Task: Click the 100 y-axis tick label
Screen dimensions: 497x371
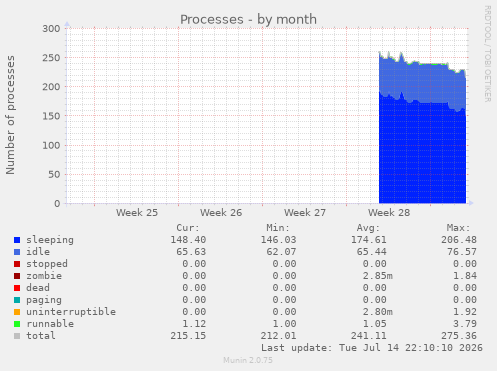Action: point(51,145)
